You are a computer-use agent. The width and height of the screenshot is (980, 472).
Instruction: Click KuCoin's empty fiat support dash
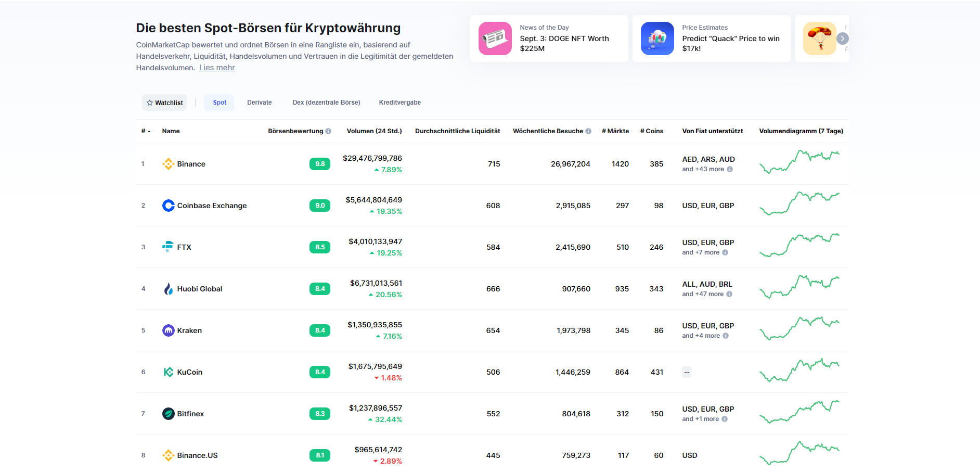point(687,372)
